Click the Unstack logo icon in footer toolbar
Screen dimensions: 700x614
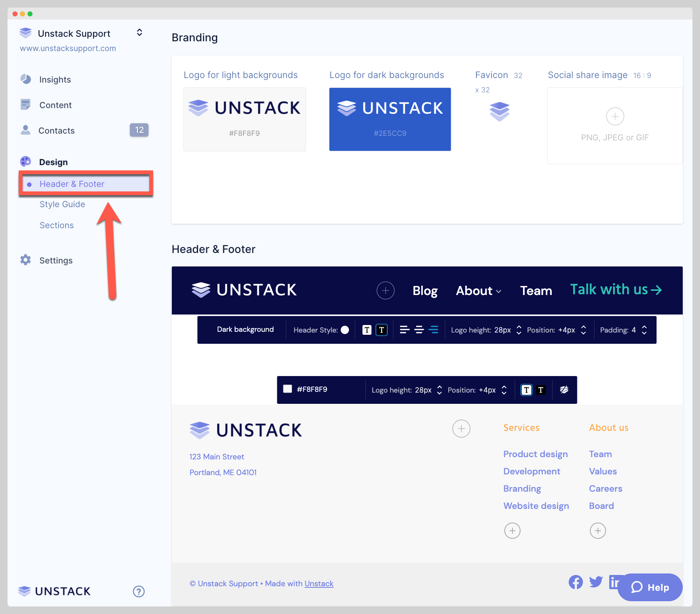pos(564,390)
